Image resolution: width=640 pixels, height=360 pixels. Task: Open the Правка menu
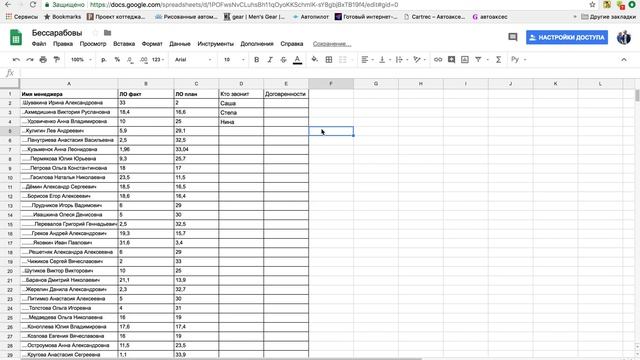[63, 44]
